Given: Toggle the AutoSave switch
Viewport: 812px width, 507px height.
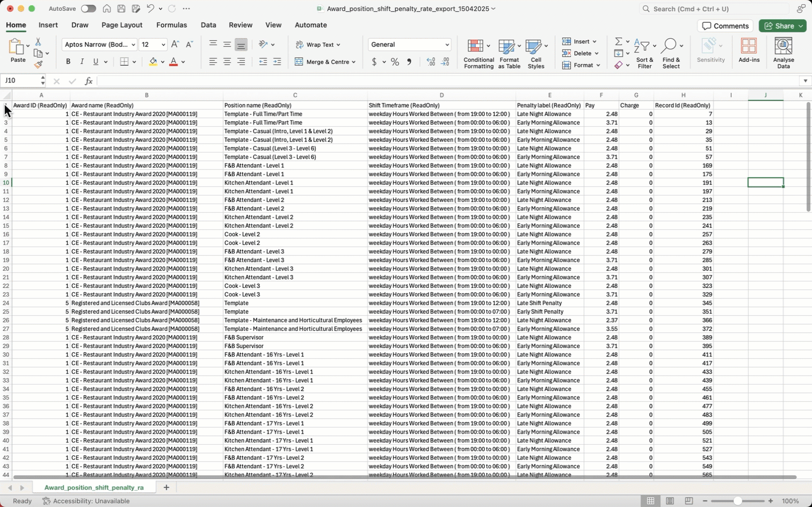Looking at the screenshot, I should pyautogui.click(x=88, y=9).
